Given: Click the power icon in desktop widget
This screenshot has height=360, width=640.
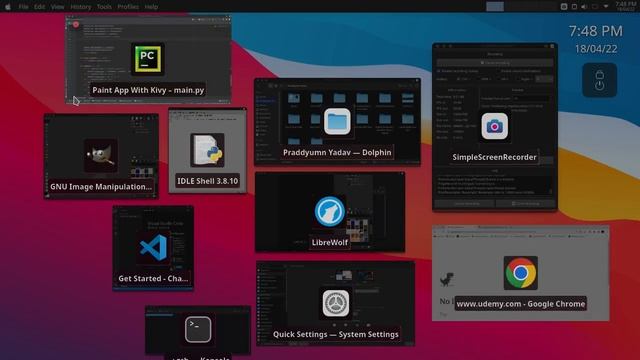Looking at the screenshot, I should pyautogui.click(x=599, y=86).
